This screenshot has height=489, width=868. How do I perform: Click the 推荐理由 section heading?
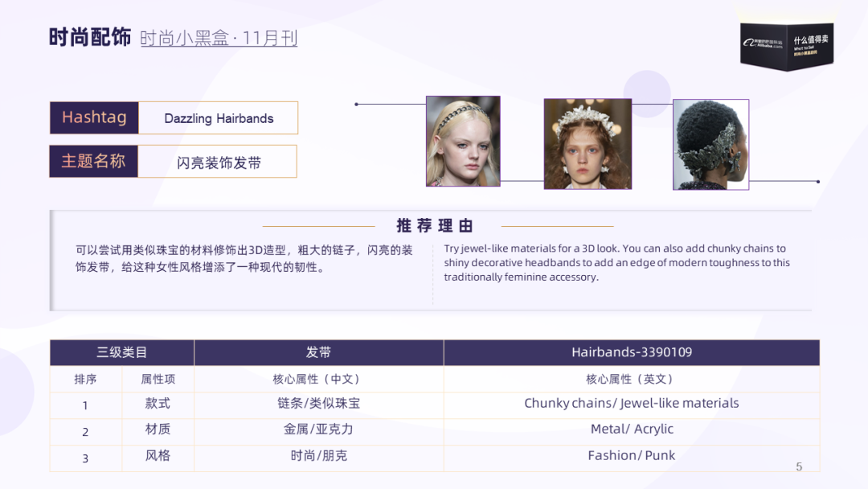(435, 226)
